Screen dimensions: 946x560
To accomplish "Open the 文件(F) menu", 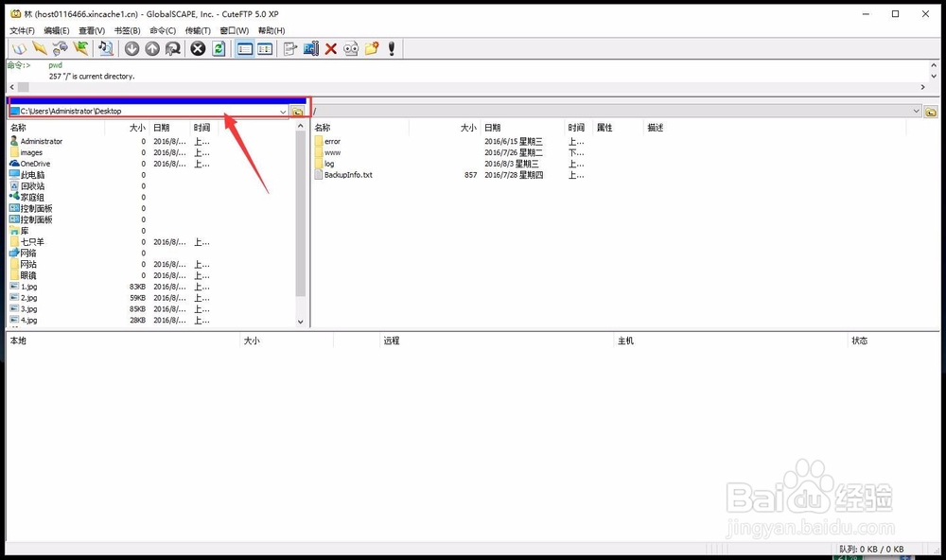I will [x=23, y=31].
